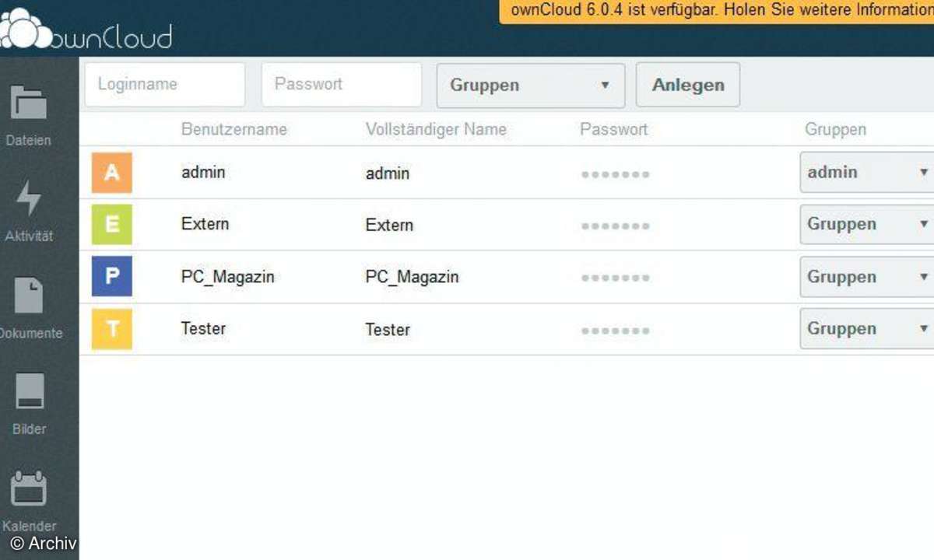Select the PC_Magazin username cell

tap(228, 276)
